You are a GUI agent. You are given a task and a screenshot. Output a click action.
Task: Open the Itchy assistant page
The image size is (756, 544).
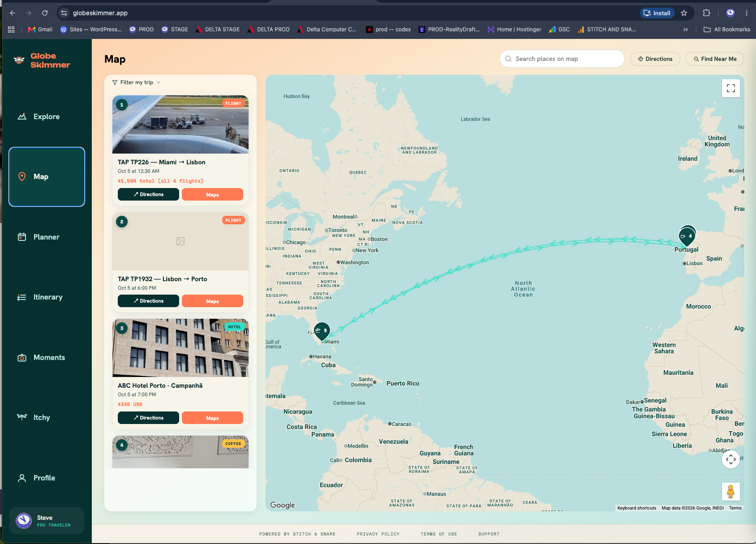(x=47, y=417)
